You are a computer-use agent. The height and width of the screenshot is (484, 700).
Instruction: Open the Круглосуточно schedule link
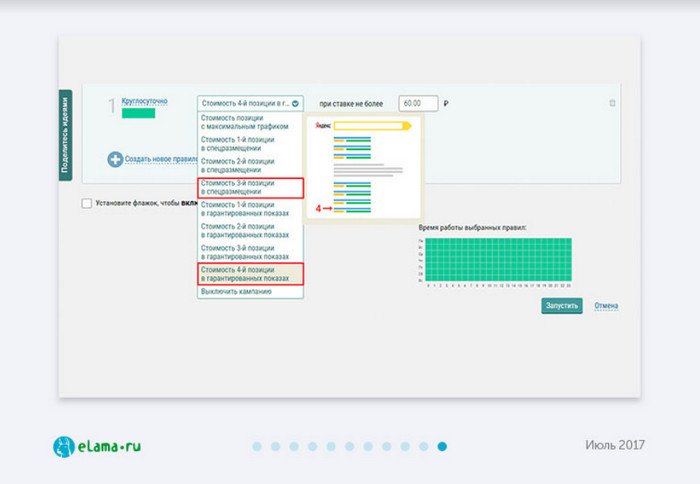144,101
